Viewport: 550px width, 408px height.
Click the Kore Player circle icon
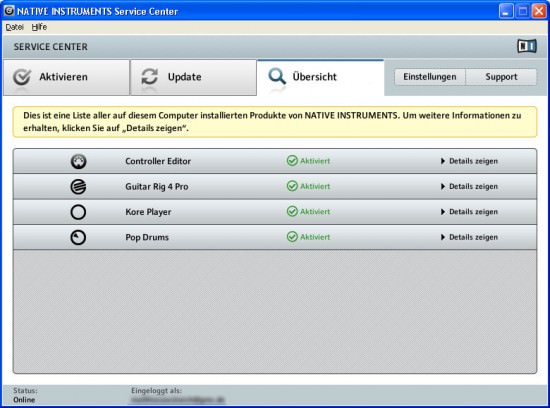pos(78,212)
